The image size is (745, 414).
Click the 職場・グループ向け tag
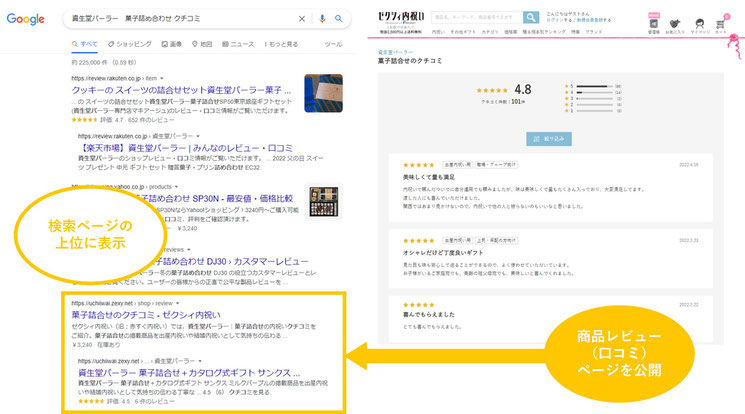click(x=497, y=165)
